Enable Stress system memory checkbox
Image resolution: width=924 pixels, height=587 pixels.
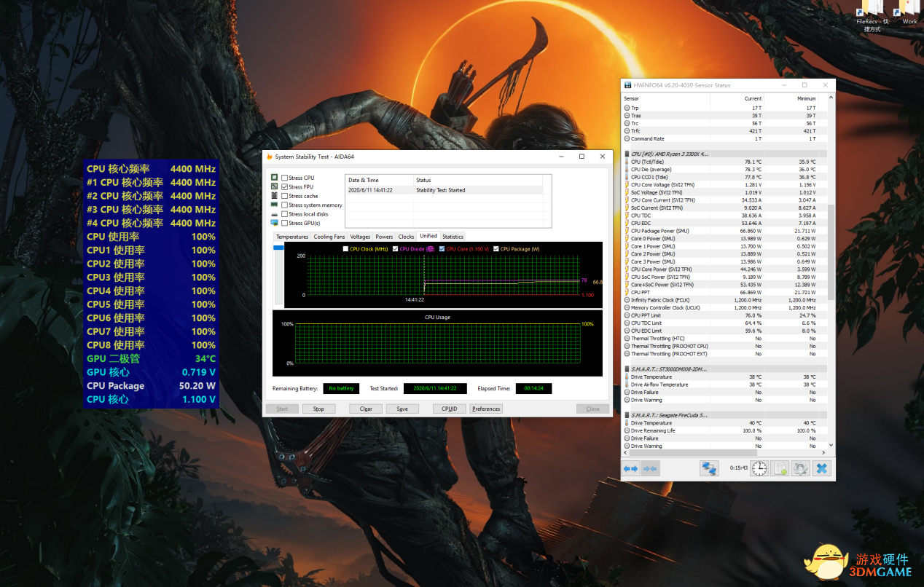(x=285, y=205)
